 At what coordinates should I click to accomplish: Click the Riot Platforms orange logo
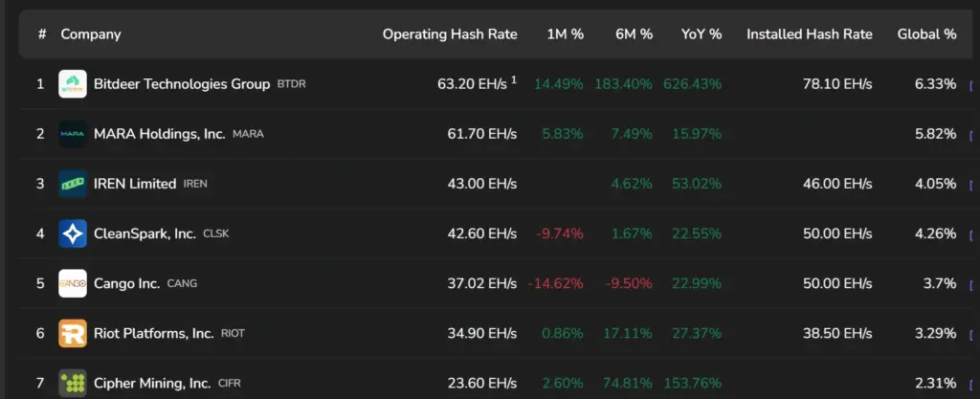point(73,333)
